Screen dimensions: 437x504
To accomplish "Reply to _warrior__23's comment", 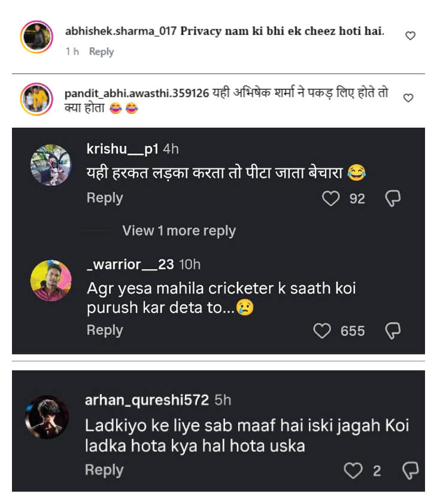I will 105,330.
